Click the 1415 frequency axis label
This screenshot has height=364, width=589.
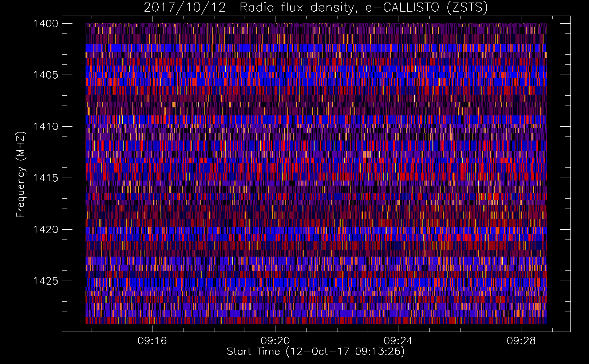coord(46,178)
